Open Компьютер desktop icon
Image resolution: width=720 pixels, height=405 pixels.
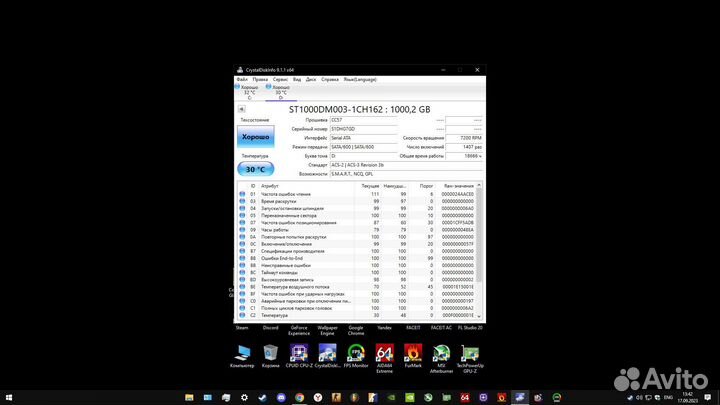[242, 356]
